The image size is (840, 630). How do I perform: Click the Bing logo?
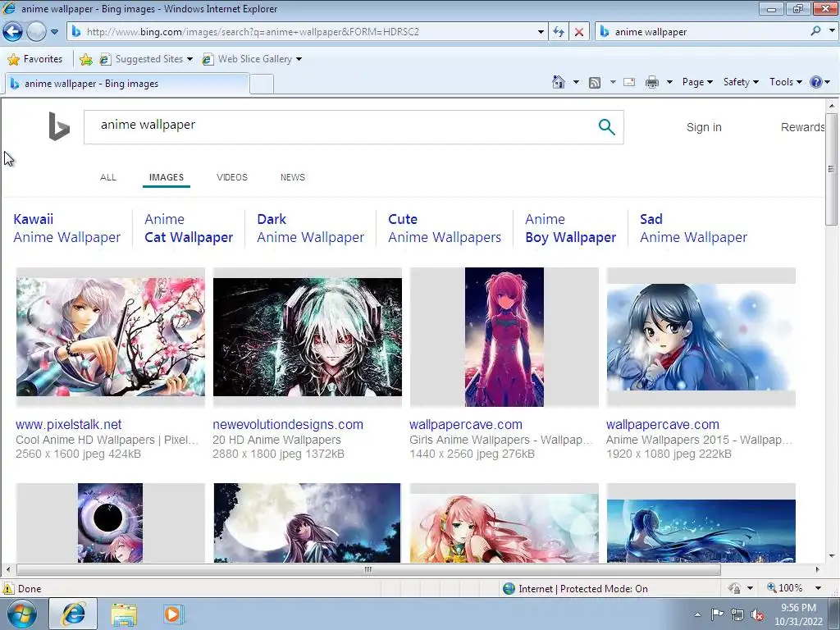59,126
